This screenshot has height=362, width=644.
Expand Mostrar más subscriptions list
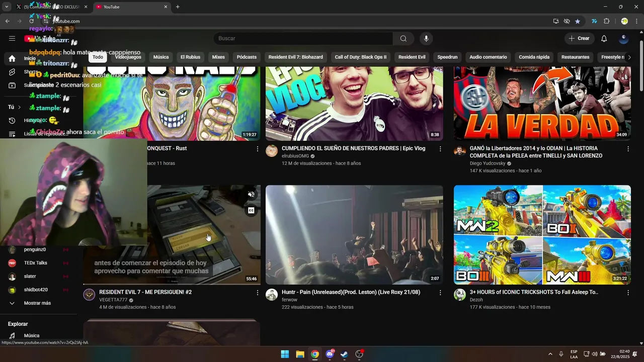coord(37,303)
